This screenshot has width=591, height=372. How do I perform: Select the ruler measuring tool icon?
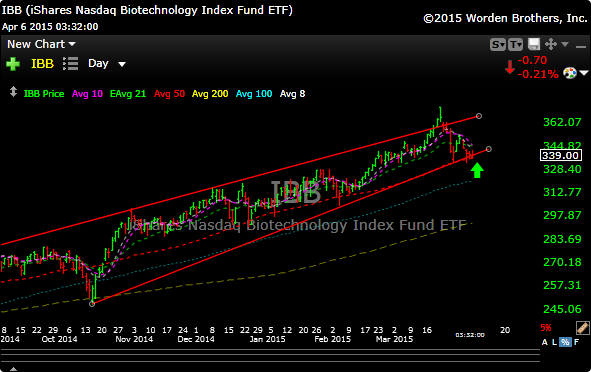coord(582,328)
